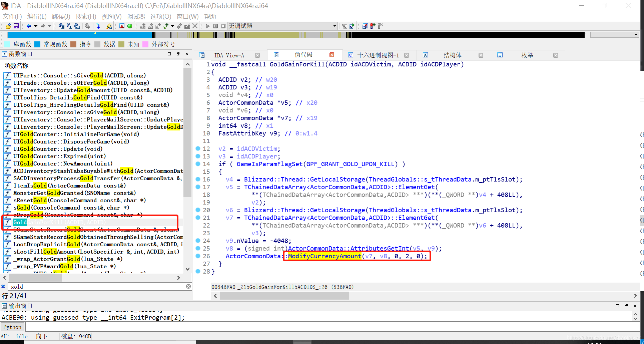The height and width of the screenshot is (344, 644).
Task: Open the back-navigation history dropdown arrow
Action: [36, 26]
